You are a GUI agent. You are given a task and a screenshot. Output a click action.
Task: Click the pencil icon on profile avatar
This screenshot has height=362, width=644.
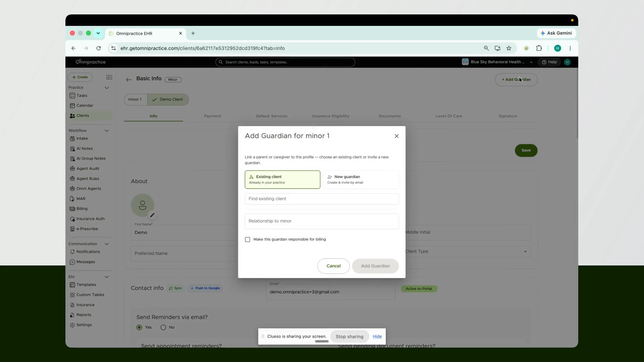pyautogui.click(x=152, y=215)
